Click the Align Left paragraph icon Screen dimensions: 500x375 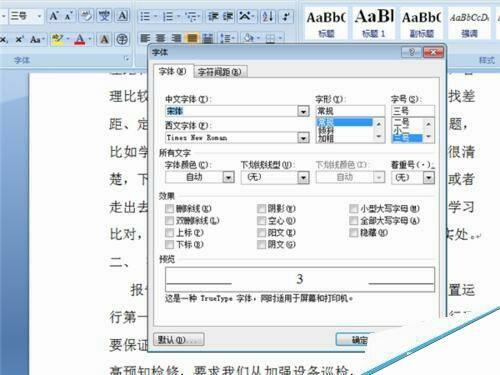pyautogui.click(x=145, y=39)
